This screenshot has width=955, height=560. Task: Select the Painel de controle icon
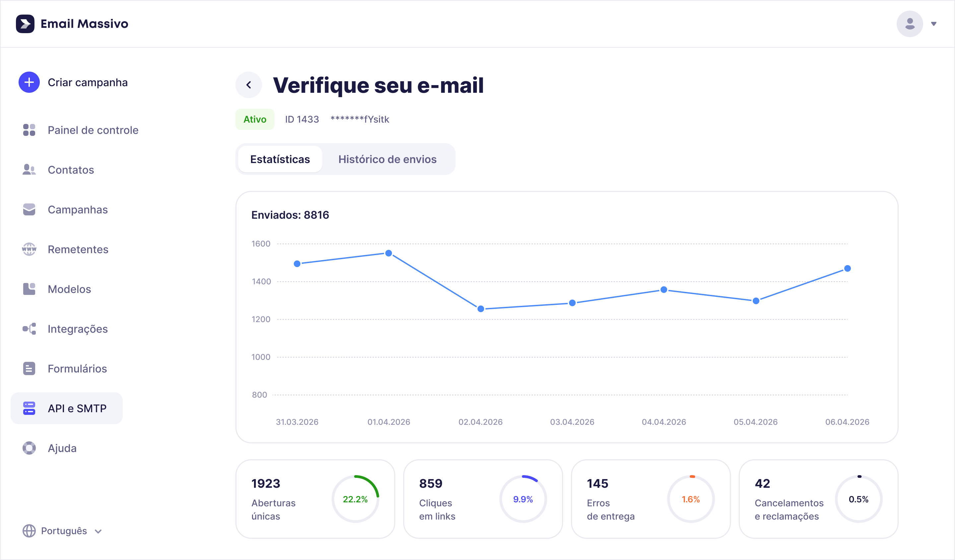[x=29, y=130]
